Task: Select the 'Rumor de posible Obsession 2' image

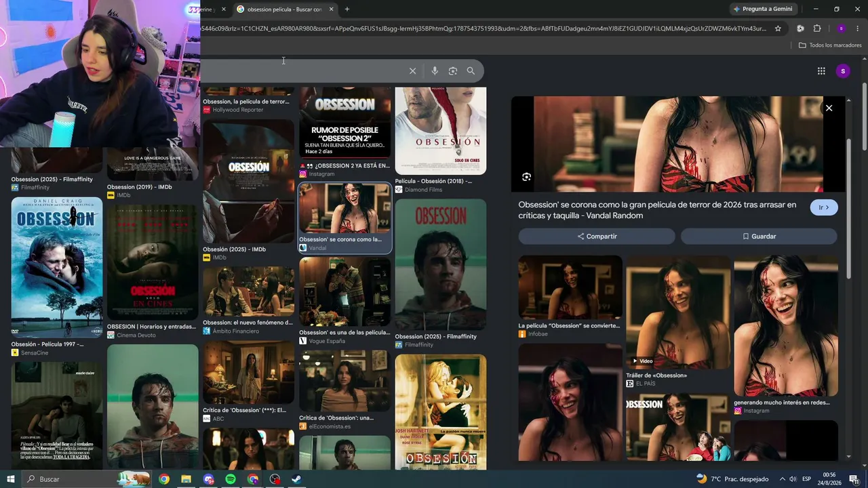Action: [345, 123]
